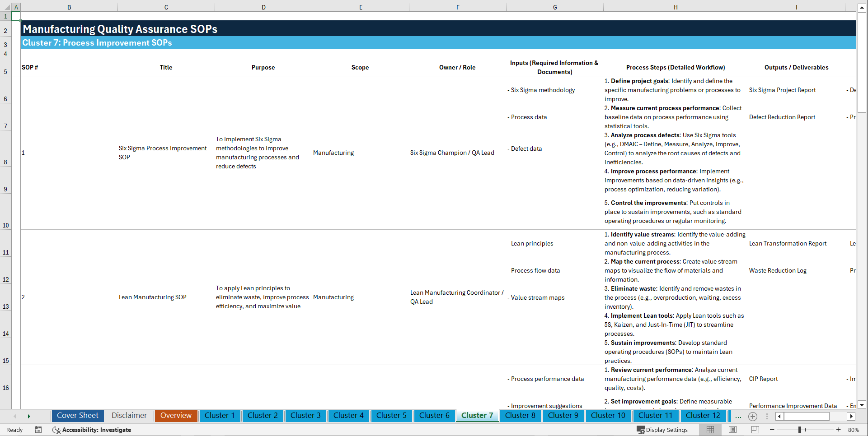868x436 pixels.
Task: Select the Cluster 12 tab
Action: pyautogui.click(x=703, y=416)
